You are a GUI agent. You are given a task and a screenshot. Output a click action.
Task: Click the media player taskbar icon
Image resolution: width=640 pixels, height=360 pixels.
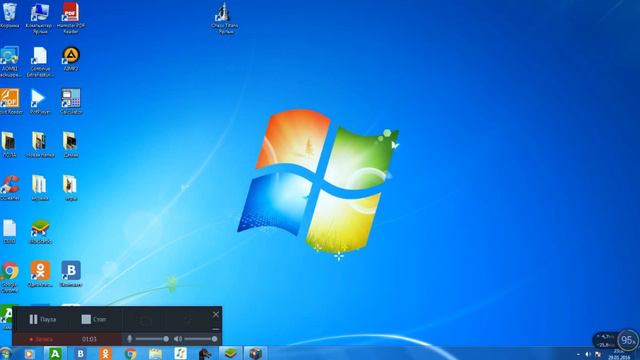pyautogui.click(x=29, y=353)
